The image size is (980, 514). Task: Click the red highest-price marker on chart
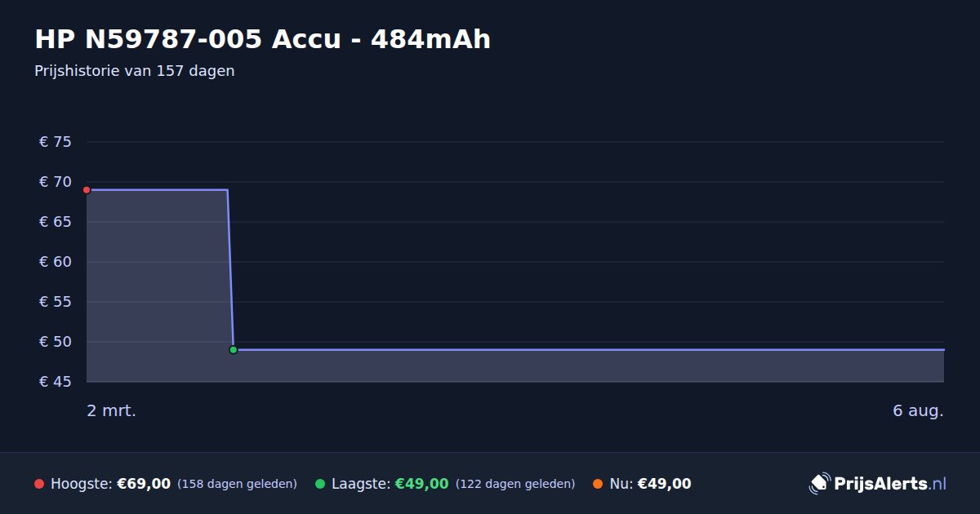[x=87, y=190]
